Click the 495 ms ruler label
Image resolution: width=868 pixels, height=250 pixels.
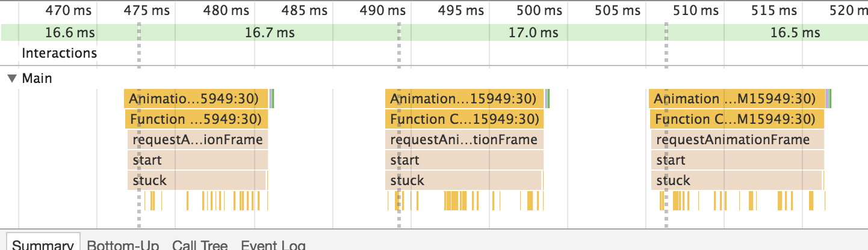pos(460,10)
